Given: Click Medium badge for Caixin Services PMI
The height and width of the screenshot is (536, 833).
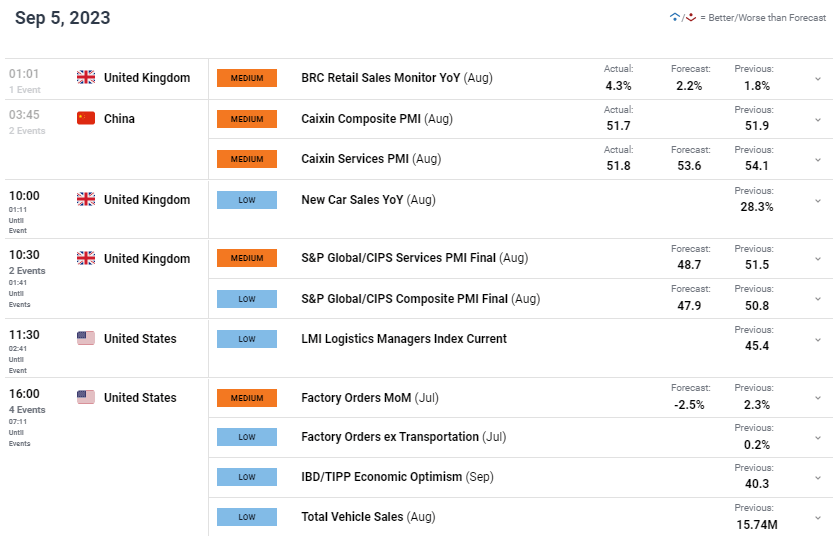Looking at the screenshot, I should (x=247, y=159).
